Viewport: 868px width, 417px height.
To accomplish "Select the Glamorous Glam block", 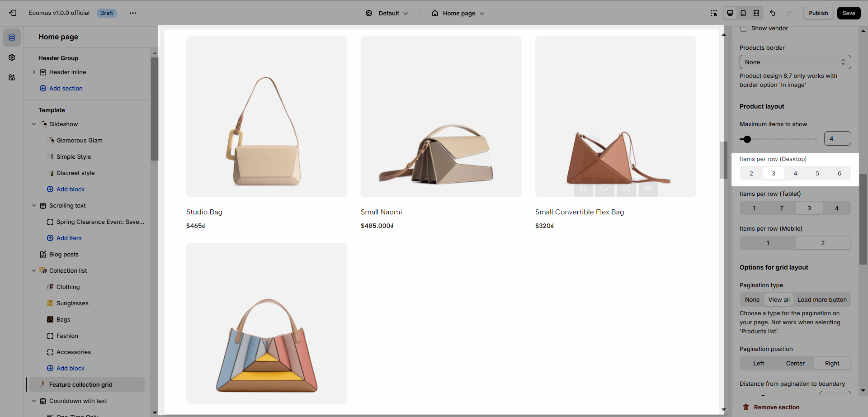I will [79, 141].
